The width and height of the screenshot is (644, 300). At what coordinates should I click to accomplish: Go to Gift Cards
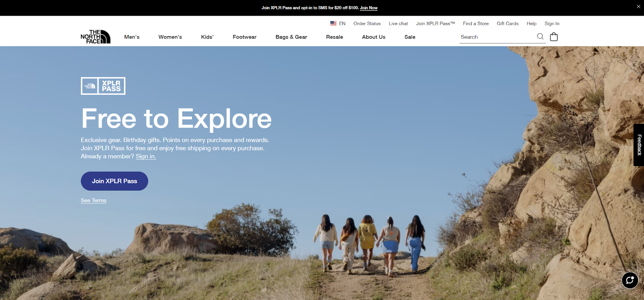tap(508, 23)
